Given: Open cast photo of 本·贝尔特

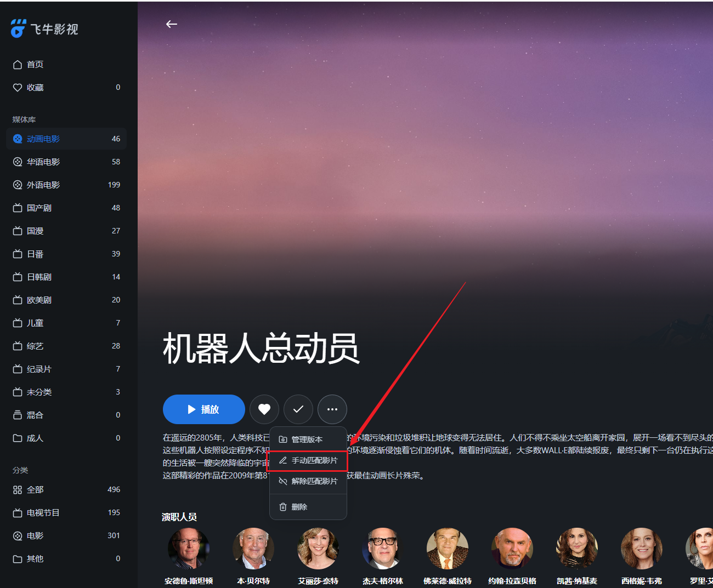Looking at the screenshot, I should (x=253, y=549).
